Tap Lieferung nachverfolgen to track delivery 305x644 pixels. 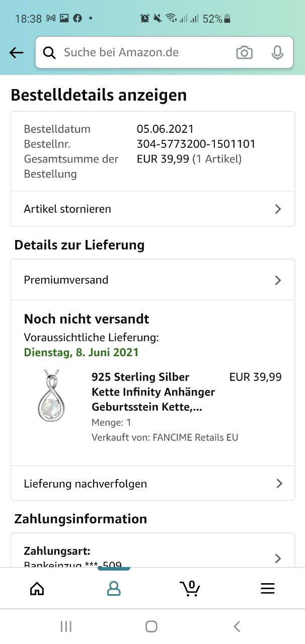tap(86, 484)
